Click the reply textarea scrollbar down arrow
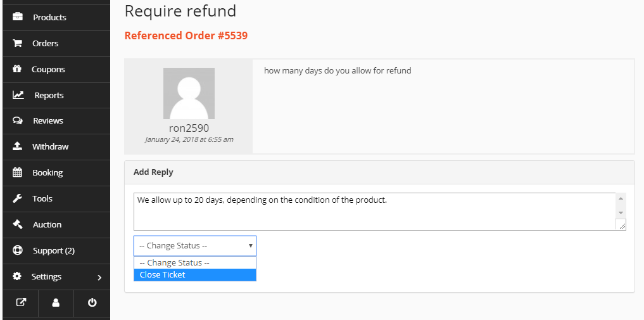 click(621, 212)
